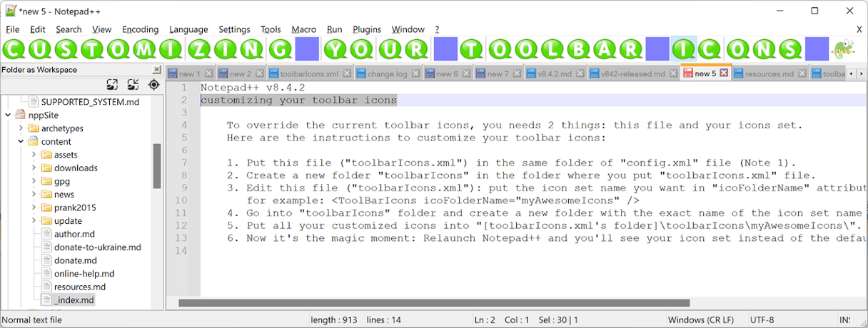Close the toolbarIcons.xml tab
This screenshot has width=868, height=328.
[346, 73]
